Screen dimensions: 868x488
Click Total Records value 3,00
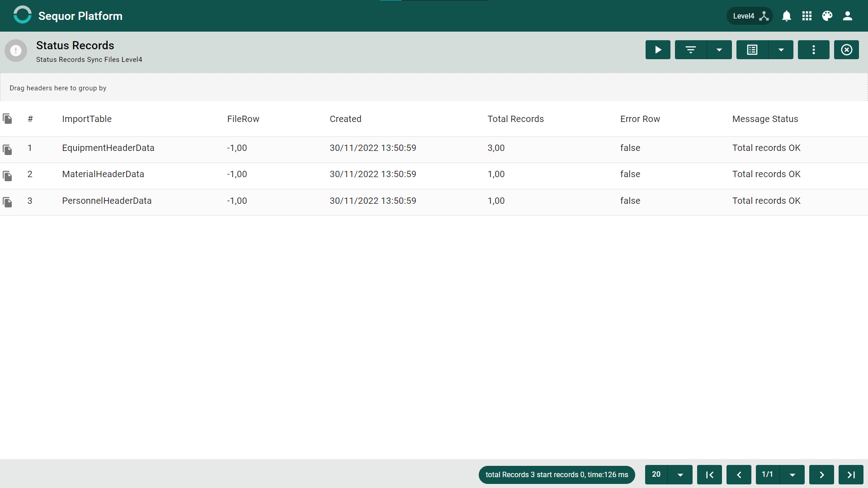click(x=496, y=148)
